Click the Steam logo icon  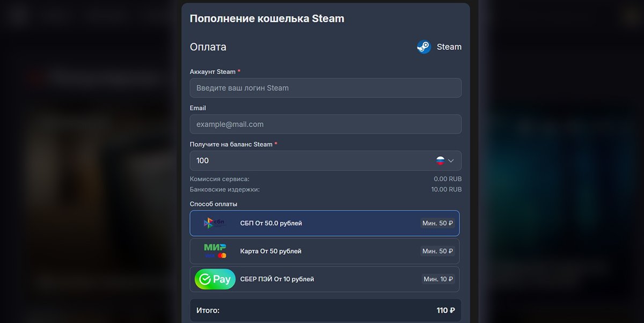coord(424,47)
